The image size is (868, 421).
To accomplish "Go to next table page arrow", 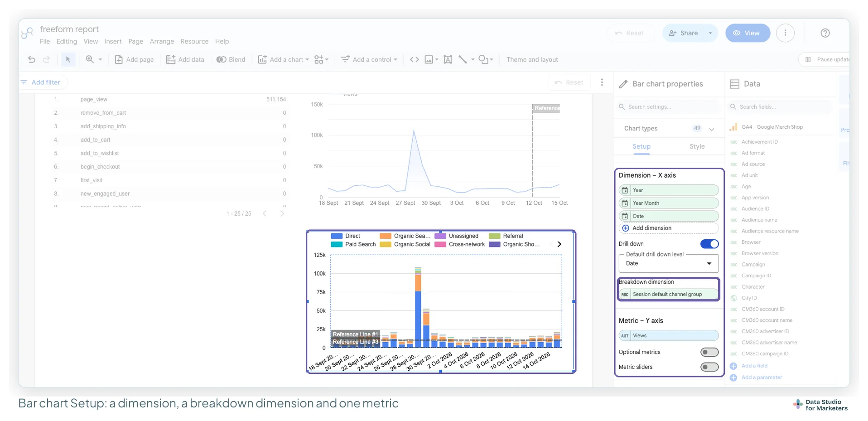I will point(282,213).
